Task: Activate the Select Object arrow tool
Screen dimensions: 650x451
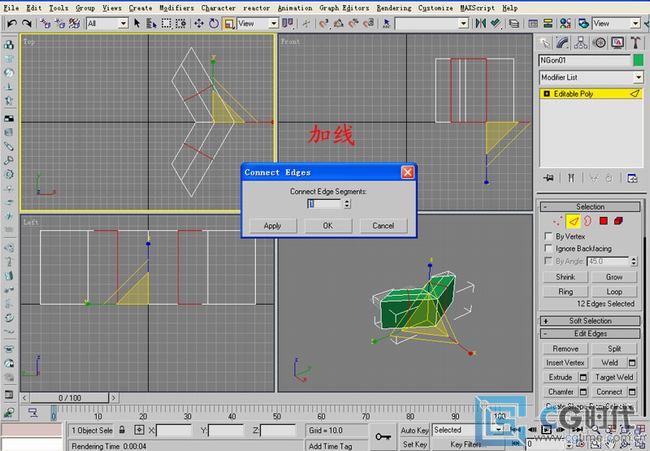Action: tap(137, 24)
